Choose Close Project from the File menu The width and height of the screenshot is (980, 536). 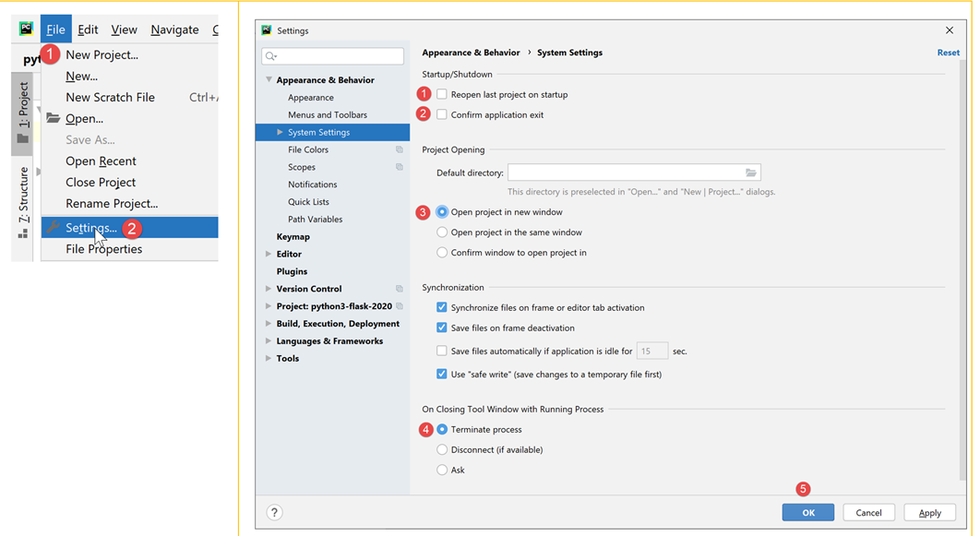click(x=101, y=183)
